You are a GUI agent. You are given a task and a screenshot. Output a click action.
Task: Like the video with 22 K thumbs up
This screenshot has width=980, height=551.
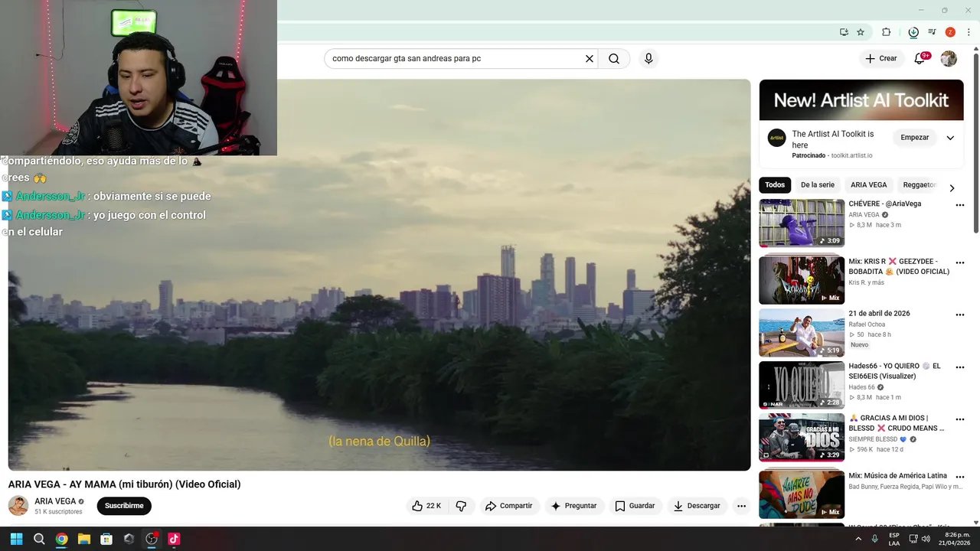point(426,506)
